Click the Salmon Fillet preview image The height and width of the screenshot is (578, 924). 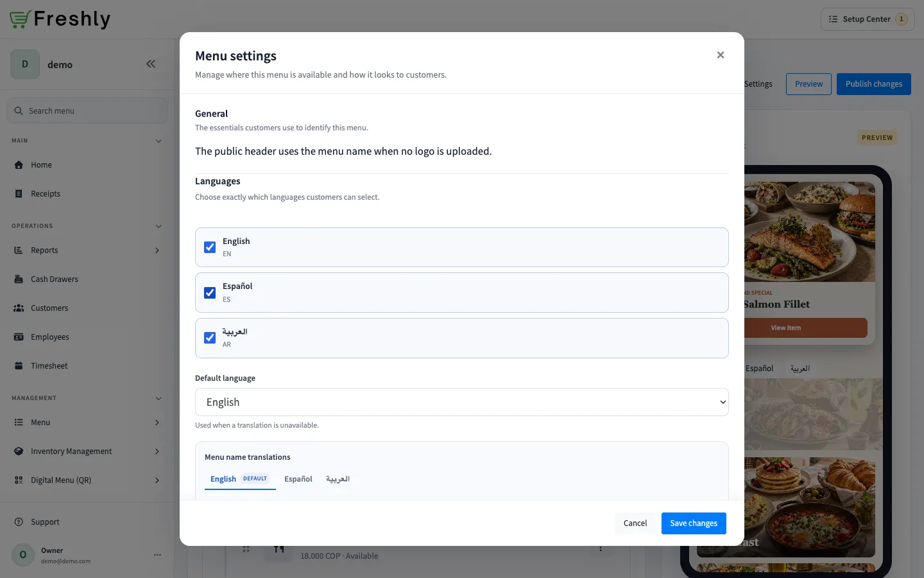click(x=809, y=231)
